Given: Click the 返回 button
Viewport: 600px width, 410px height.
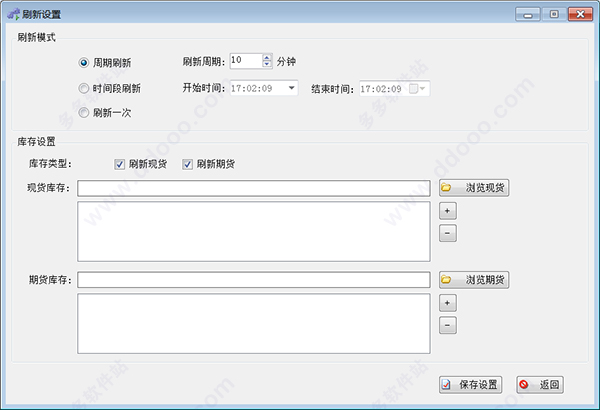Looking at the screenshot, I should (540, 384).
